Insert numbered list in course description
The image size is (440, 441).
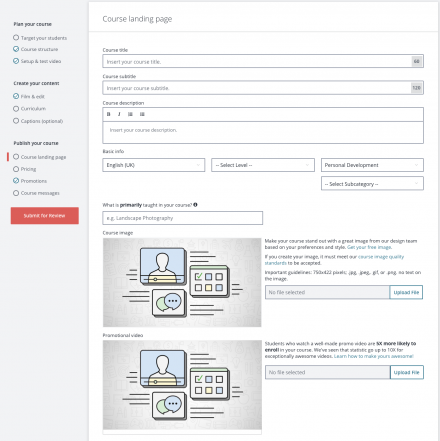(x=130, y=114)
